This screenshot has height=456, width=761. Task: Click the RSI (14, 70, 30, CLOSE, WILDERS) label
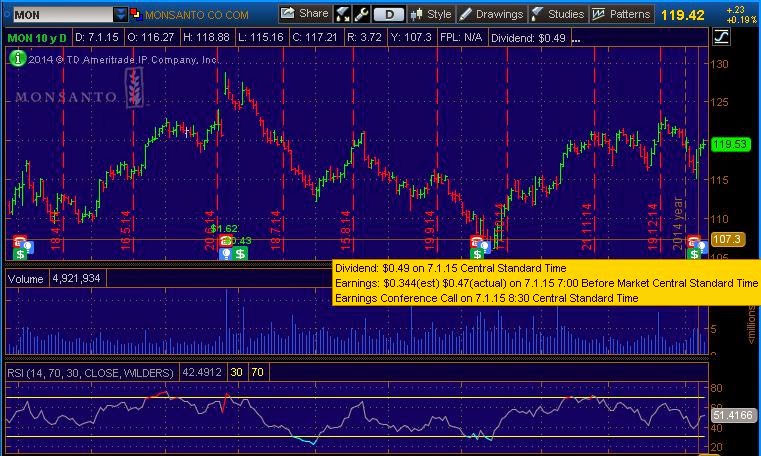[x=90, y=373]
